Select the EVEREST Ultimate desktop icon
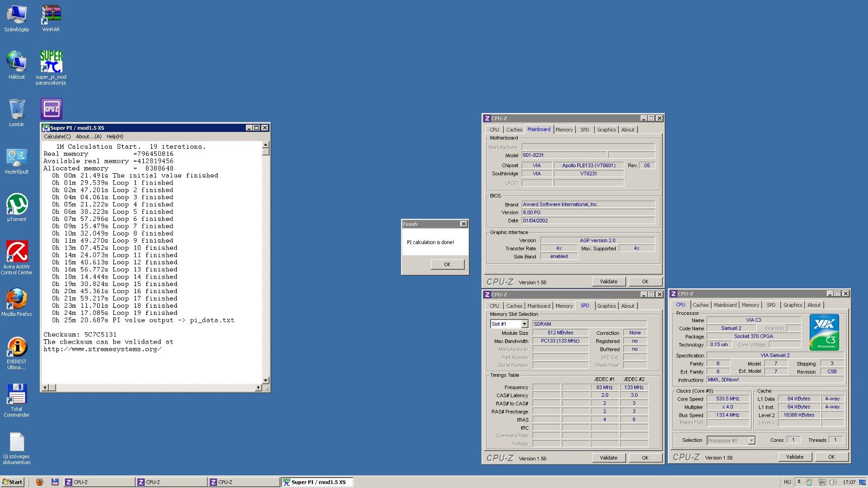The image size is (868, 488). pyautogui.click(x=16, y=353)
